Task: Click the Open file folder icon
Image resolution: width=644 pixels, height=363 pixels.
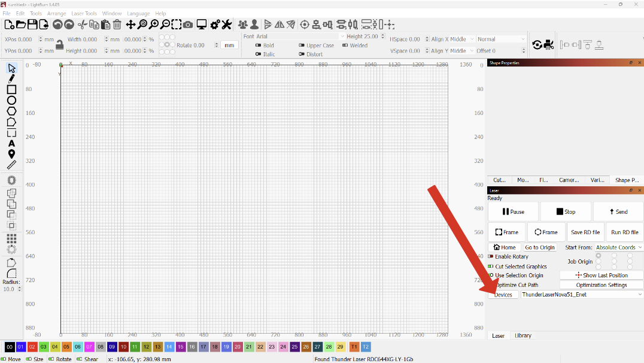Action: 20,25
